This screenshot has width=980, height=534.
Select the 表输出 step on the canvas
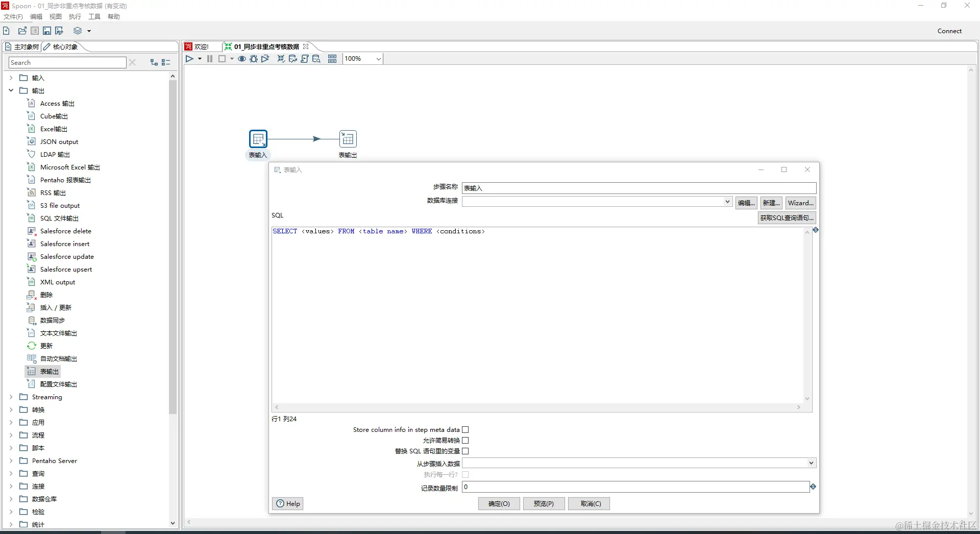(348, 139)
